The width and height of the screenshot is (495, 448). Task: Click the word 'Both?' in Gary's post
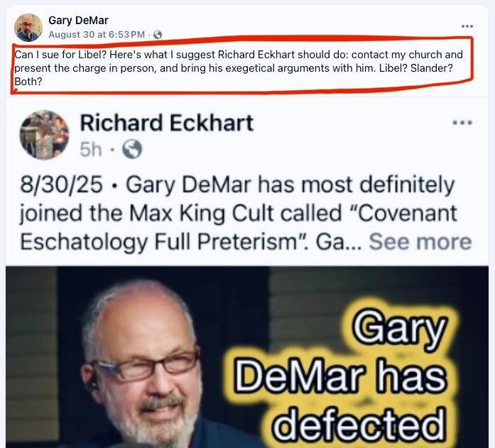[28, 82]
